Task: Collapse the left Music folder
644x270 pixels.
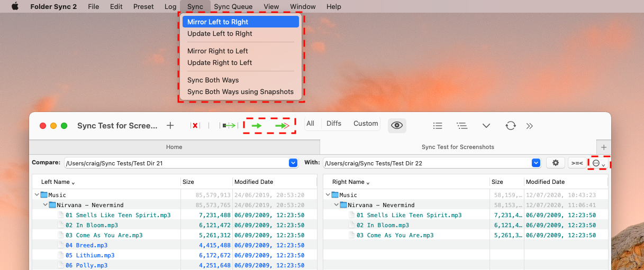Action: (x=38, y=195)
